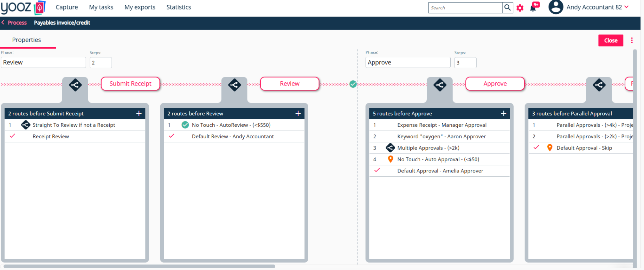Toggle default checkmark on Default Review - Andy Accountant
Image resolution: width=644 pixels, height=270 pixels.
(172, 136)
